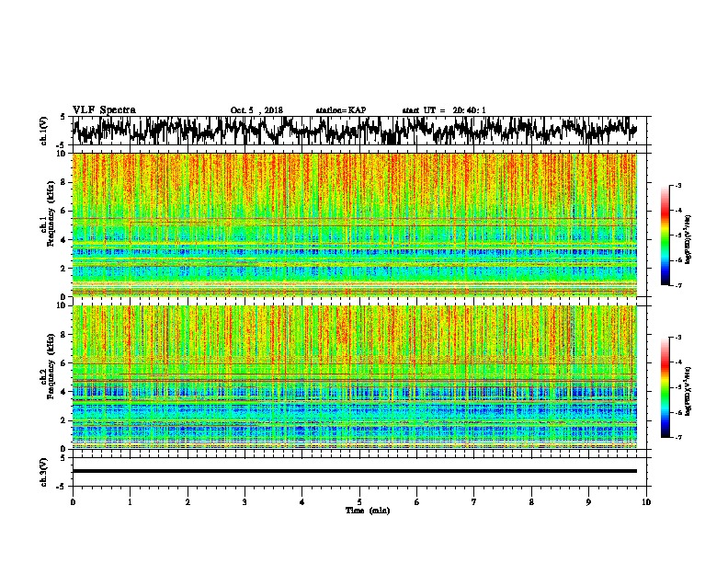Click the "ch.3(V)" axis label
The image size is (728, 563).
(43, 472)
